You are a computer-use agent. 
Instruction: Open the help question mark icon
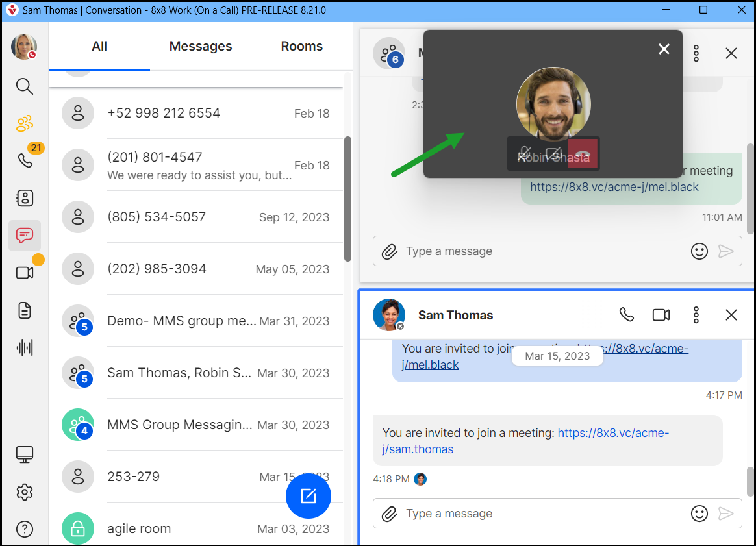pyautogui.click(x=25, y=529)
